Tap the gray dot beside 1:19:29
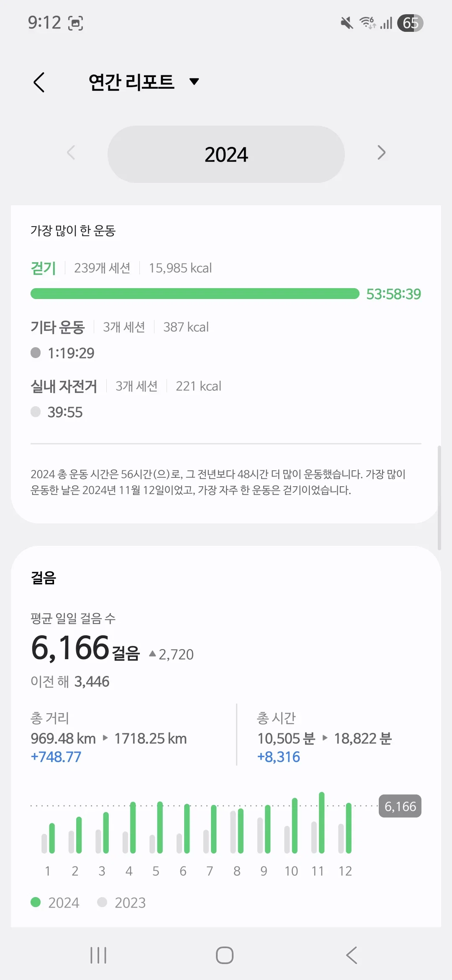Viewport: 452px width, 980px height. coord(36,353)
